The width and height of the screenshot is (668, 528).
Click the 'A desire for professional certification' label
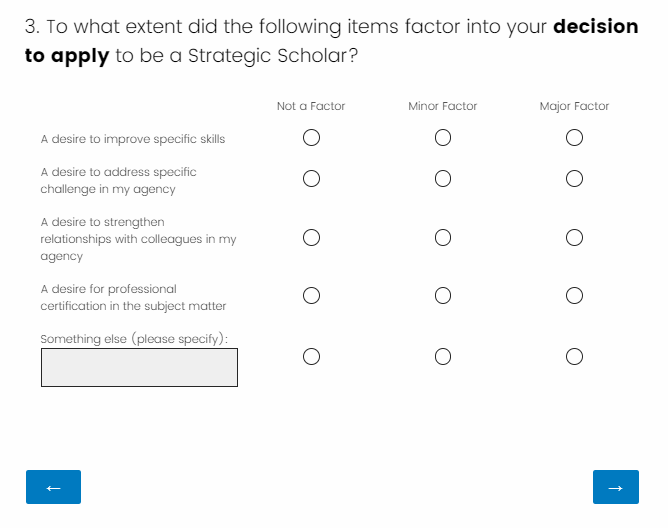tap(133, 297)
